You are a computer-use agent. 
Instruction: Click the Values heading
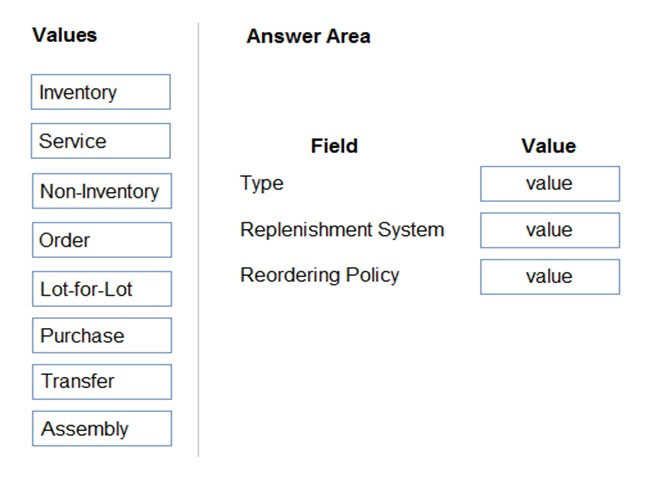click(x=65, y=35)
